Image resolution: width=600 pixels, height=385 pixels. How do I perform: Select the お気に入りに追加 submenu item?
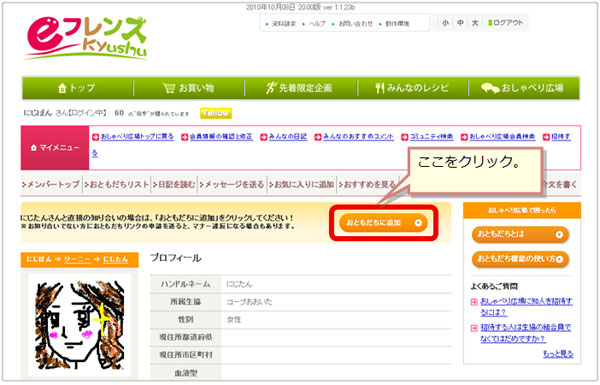(302, 184)
